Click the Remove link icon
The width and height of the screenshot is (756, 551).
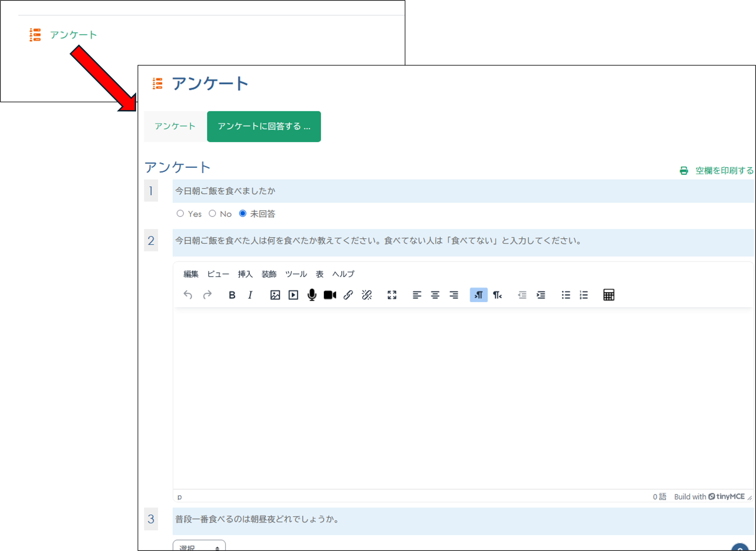(x=367, y=295)
